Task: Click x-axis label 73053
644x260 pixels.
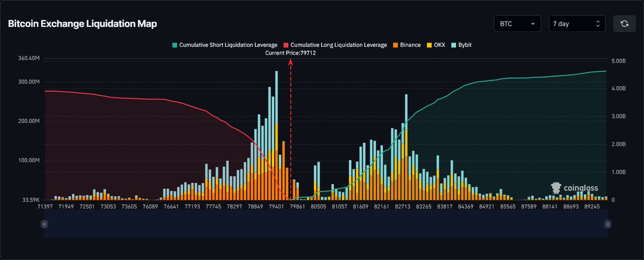Action: point(109,206)
